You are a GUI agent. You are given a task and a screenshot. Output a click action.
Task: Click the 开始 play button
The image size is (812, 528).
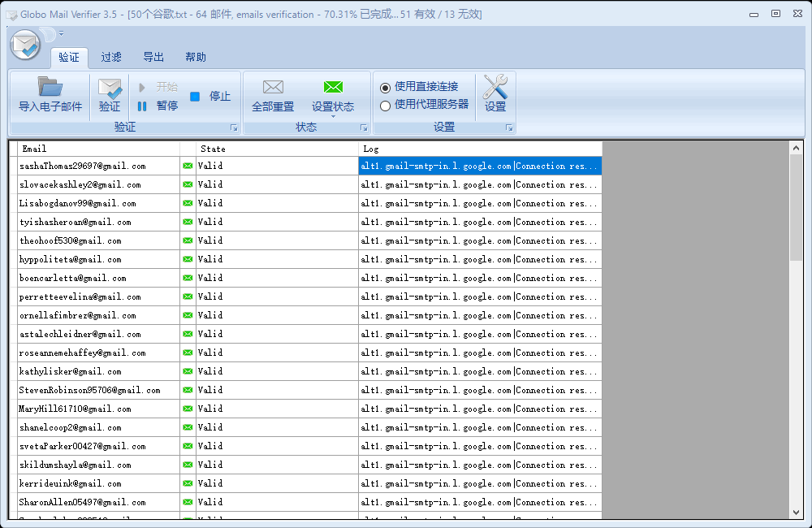tap(158, 87)
